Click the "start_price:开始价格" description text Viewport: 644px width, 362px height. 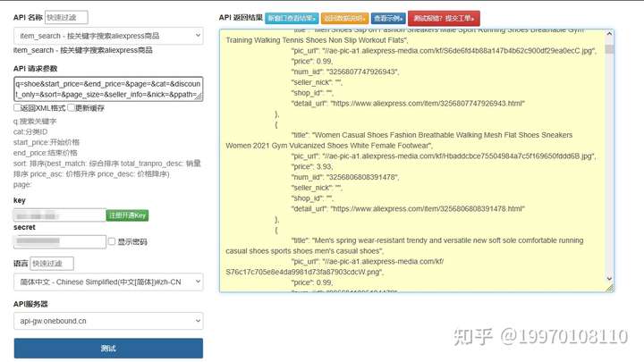pyautogui.click(x=47, y=142)
